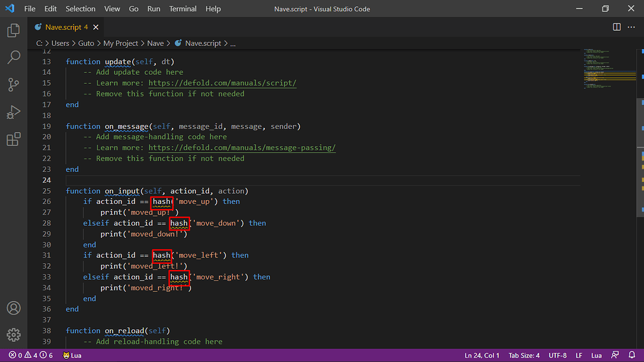Change Tab Size: 4 indentation setting
Screen dimensions: 644x362
tap(523, 356)
